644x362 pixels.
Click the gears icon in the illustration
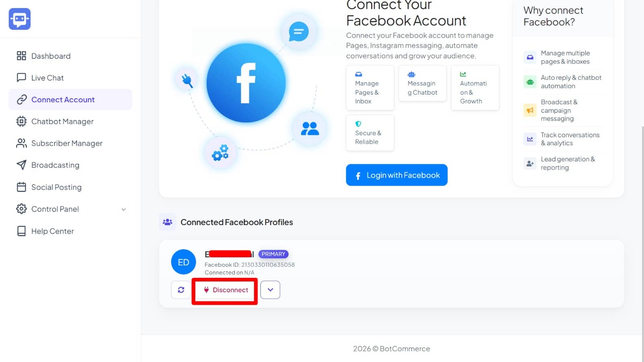tap(221, 153)
